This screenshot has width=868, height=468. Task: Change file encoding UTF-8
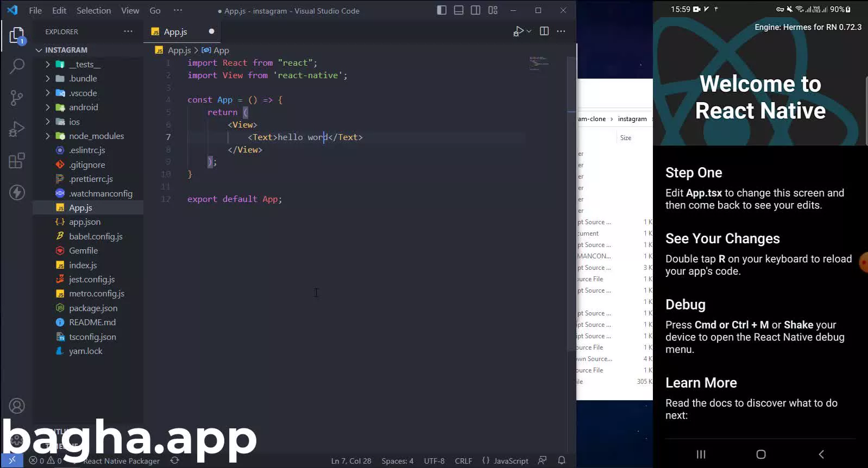click(434, 461)
